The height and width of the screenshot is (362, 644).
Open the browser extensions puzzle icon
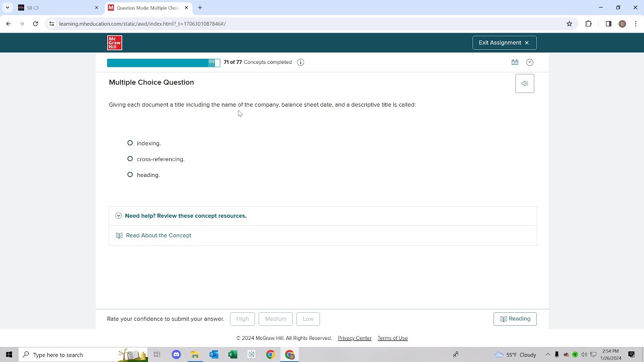(x=589, y=24)
